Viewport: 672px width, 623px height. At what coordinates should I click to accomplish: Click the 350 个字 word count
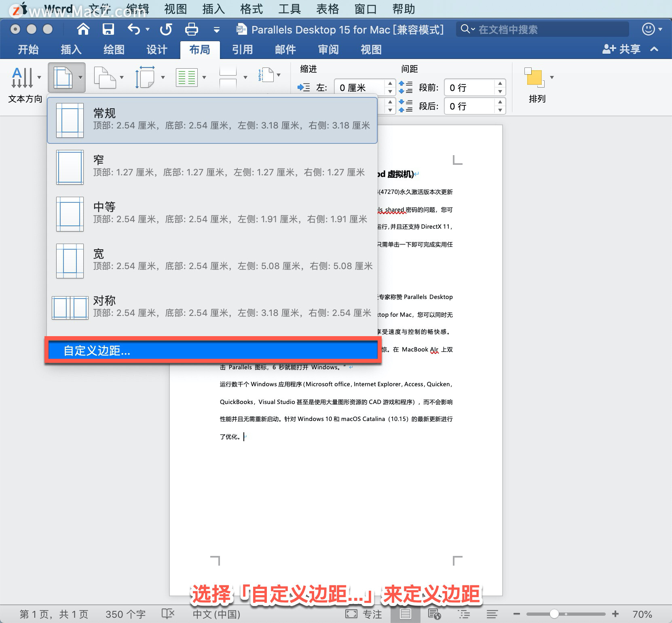[125, 614]
